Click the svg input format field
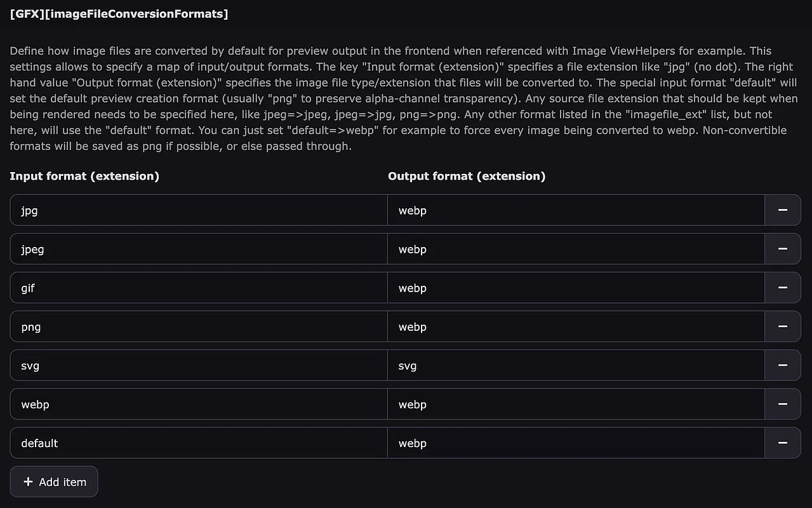 (198, 365)
